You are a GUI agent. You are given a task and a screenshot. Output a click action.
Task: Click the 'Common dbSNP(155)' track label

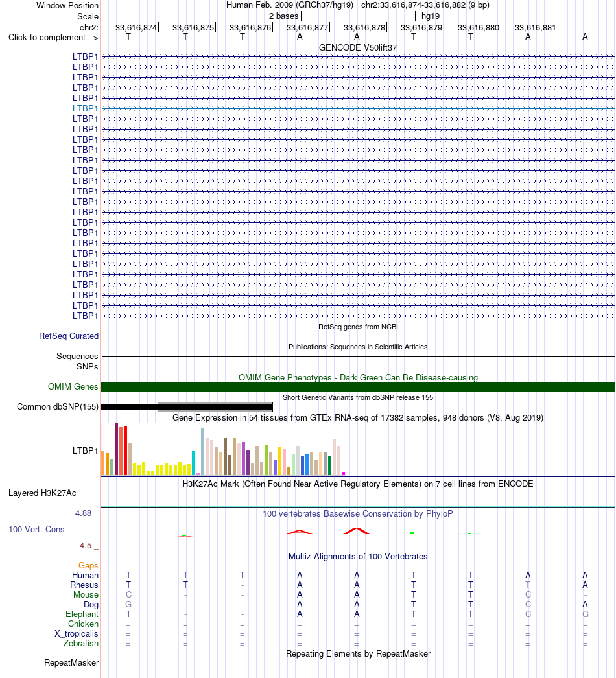click(x=58, y=407)
